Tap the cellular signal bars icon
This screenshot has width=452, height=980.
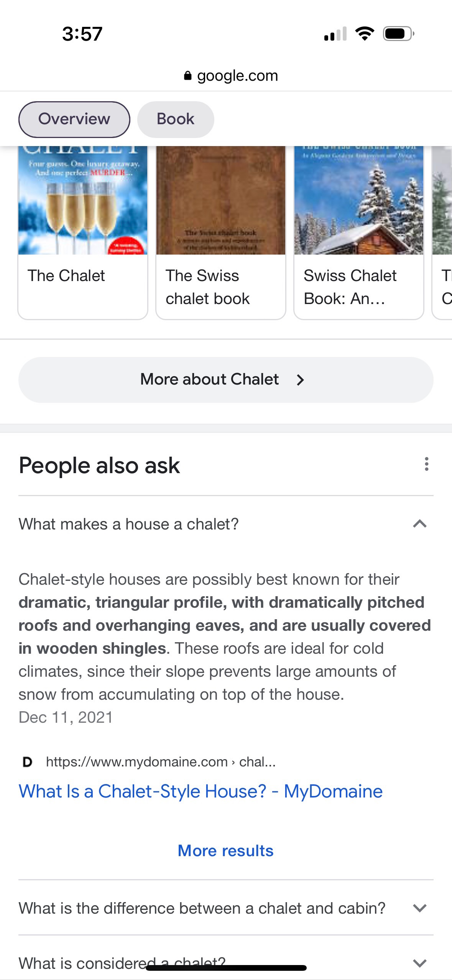click(x=335, y=34)
